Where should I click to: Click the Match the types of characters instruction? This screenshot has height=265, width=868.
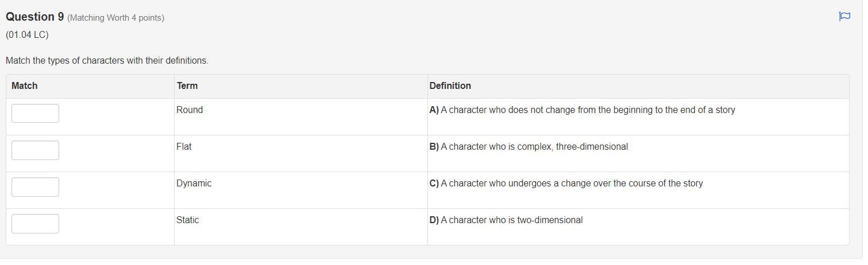tap(107, 61)
